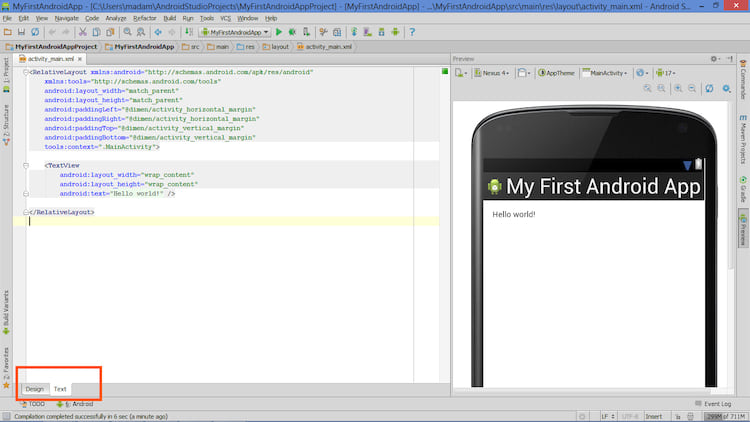Open the Refactor menu

(144, 18)
